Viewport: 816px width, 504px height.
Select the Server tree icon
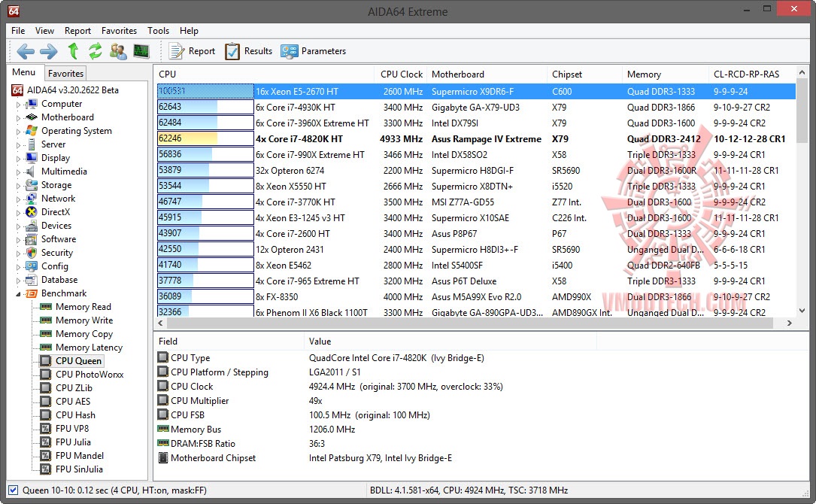pos(32,144)
